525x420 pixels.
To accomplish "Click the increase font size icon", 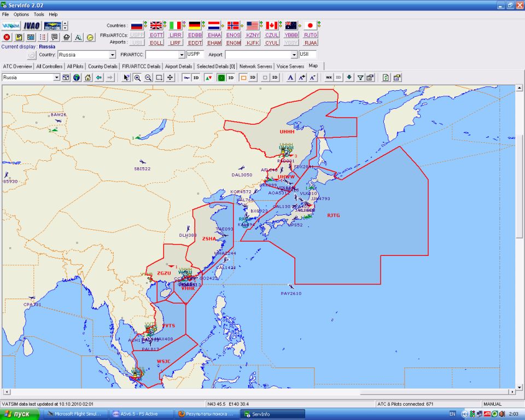I will 301,78.
